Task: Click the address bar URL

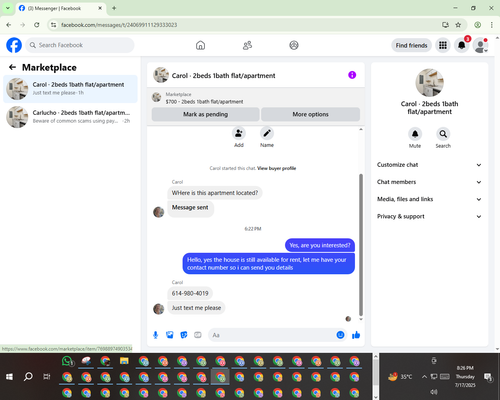Action: (x=119, y=25)
